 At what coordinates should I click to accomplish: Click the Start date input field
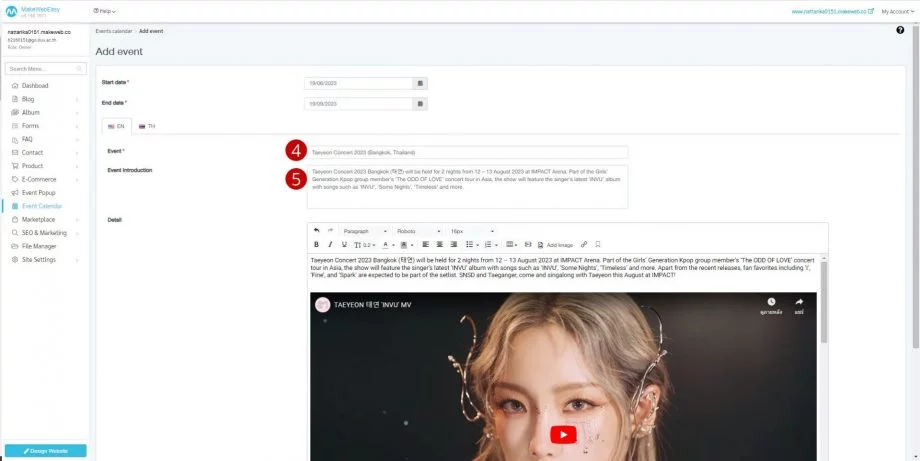tap(358, 83)
